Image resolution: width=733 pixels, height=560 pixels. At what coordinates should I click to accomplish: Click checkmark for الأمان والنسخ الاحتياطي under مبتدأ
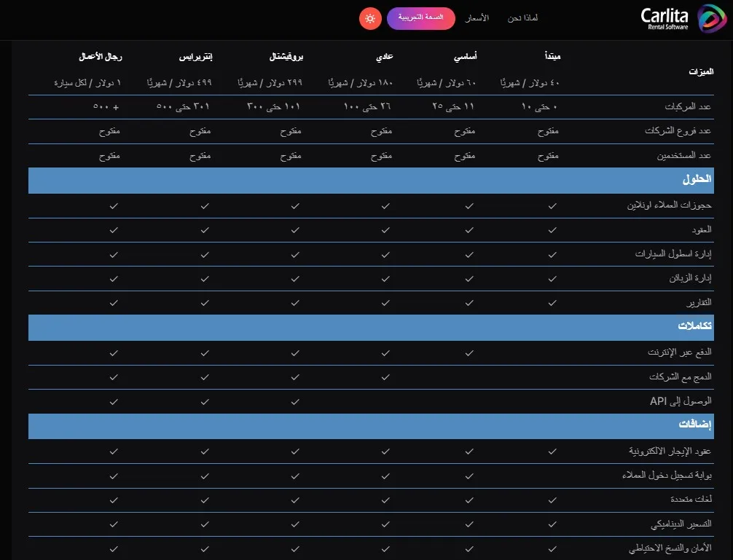(x=552, y=549)
